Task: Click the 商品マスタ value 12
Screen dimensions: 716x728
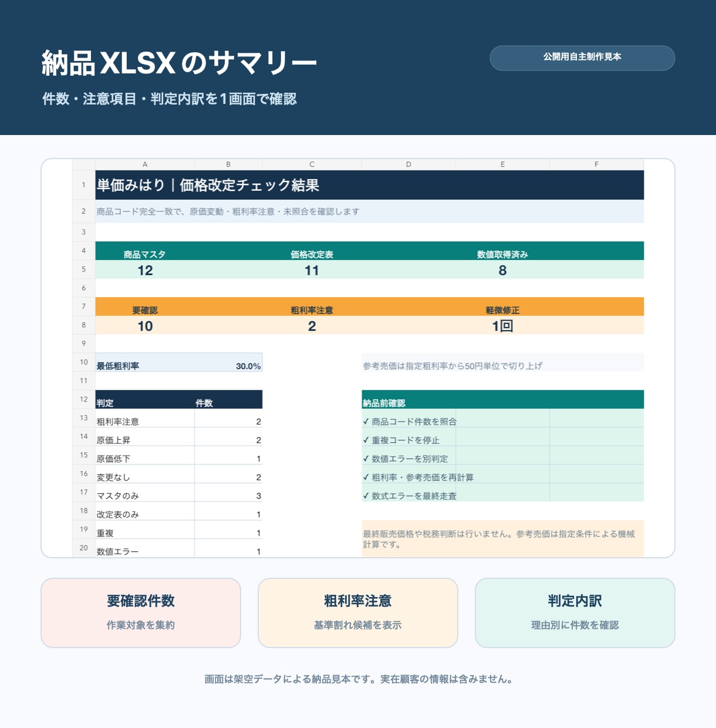Action: tap(145, 270)
